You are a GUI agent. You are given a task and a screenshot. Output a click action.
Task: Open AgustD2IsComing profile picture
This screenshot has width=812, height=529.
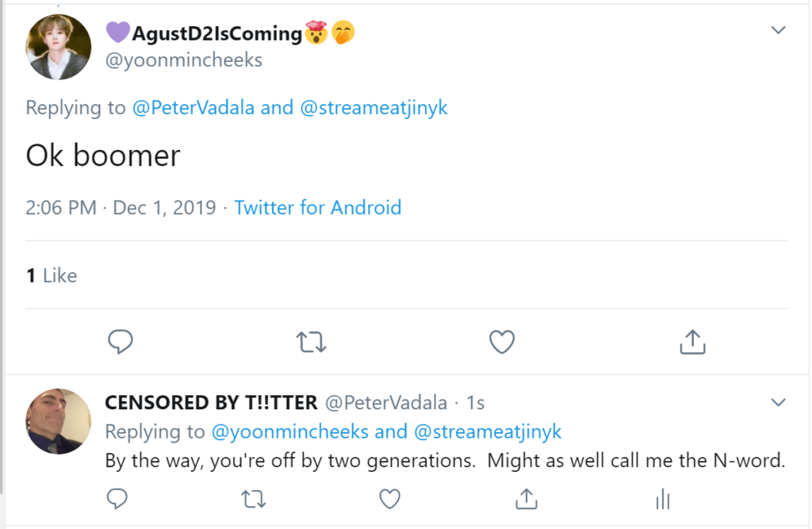point(59,47)
